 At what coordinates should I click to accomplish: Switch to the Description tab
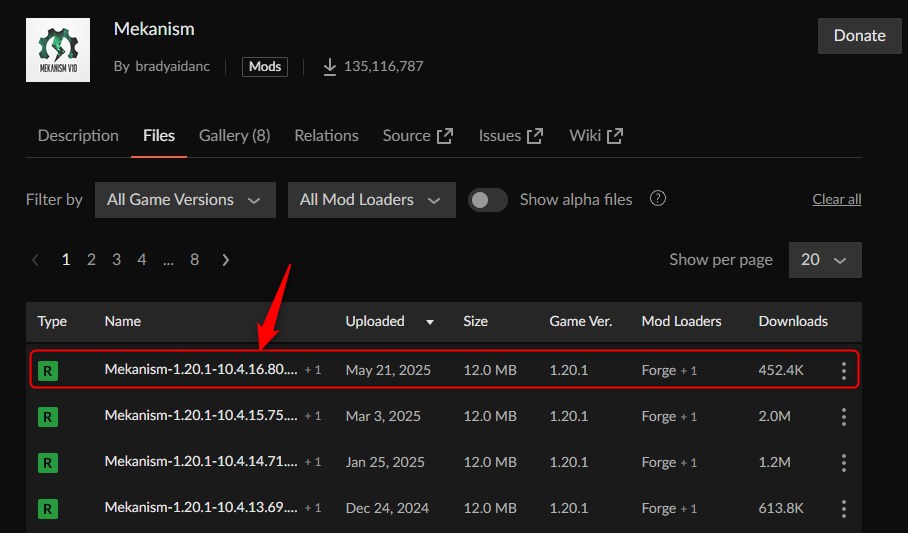click(78, 136)
